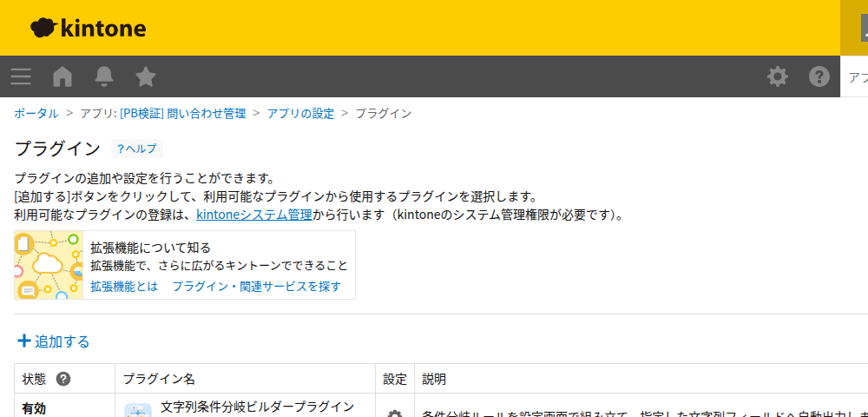Open アプリの設定 breadcrumb link
The image size is (868, 417).
tap(300, 114)
